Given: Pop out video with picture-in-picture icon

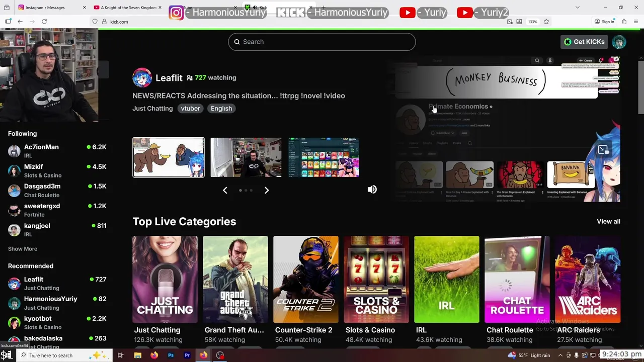Looking at the screenshot, I should click(x=603, y=150).
